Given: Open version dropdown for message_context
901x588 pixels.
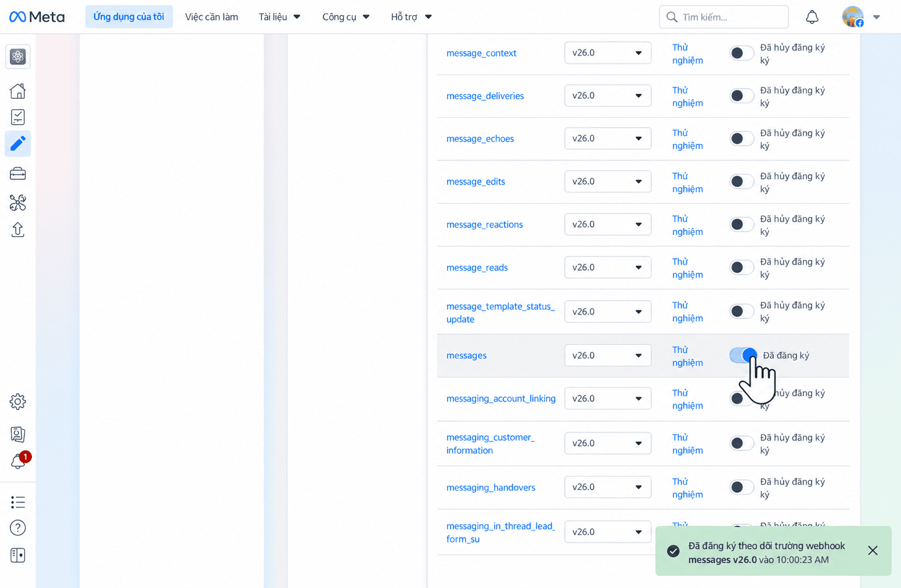Looking at the screenshot, I should pyautogui.click(x=607, y=53).
